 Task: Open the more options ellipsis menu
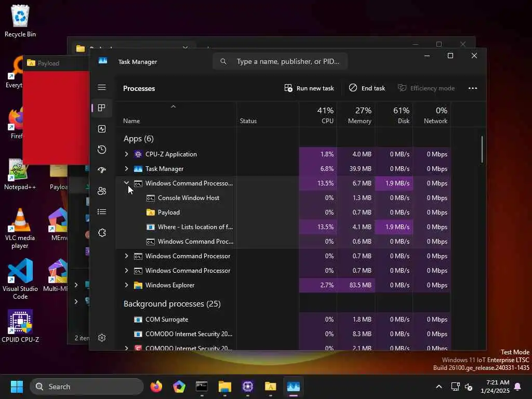click(473, 88)
